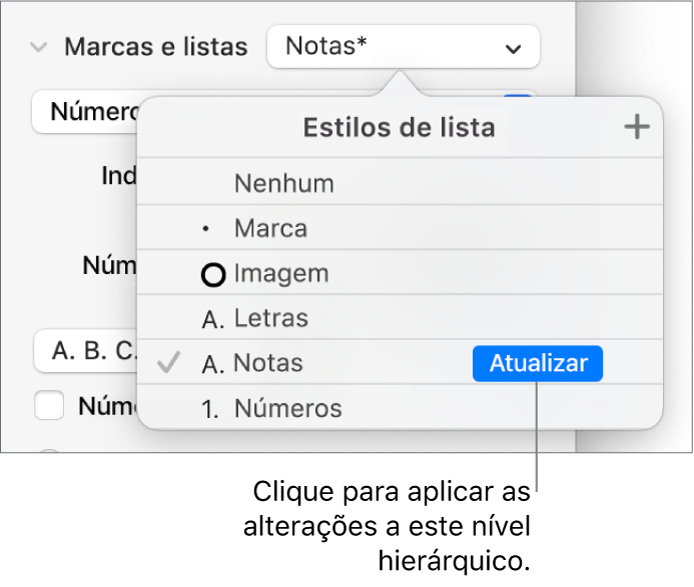This screenshot has width=694, height=587.
Task: Click the bullet dot icon beside Marca
Action: pyautogui.click(x=207, y=229)
